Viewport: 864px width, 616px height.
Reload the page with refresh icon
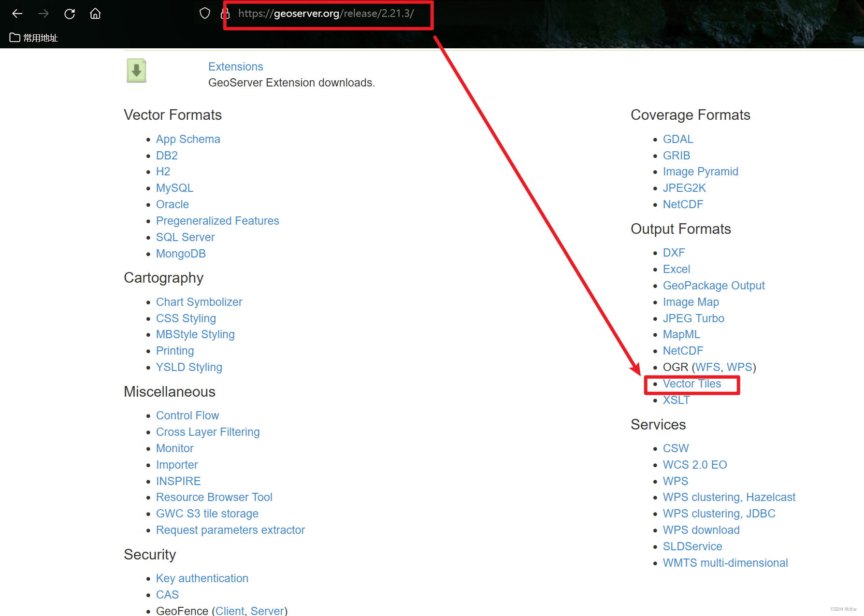70,14
